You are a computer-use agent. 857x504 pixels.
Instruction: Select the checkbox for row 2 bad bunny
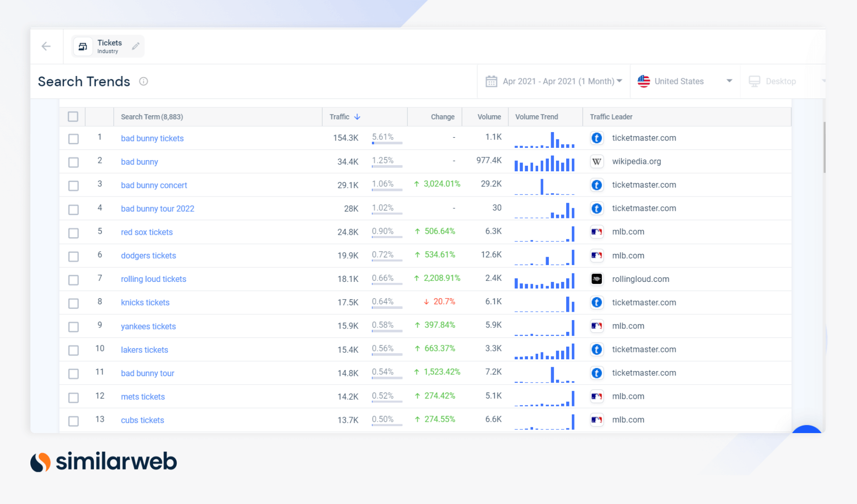73,162
